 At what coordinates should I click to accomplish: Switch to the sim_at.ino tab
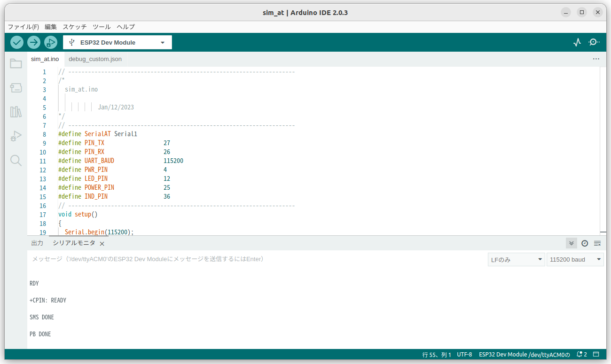click(45, 59)
